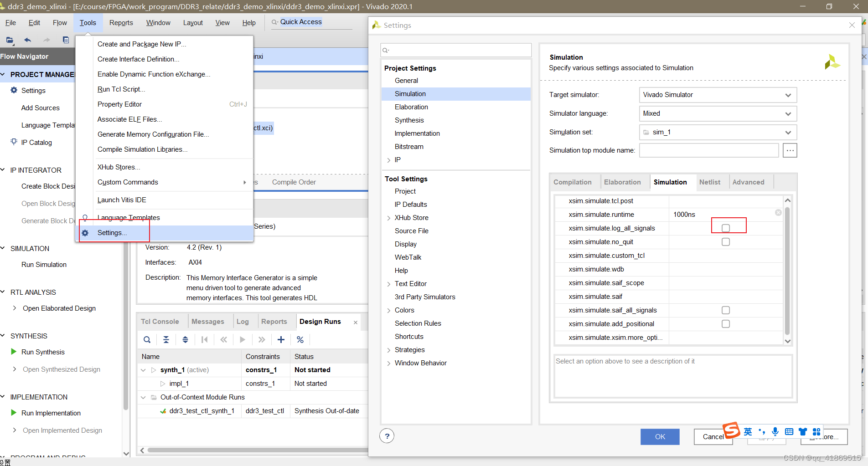Open the Messages tab
Image resolution: width=868 pixels, height=466 pixels.
click(208, 322)
